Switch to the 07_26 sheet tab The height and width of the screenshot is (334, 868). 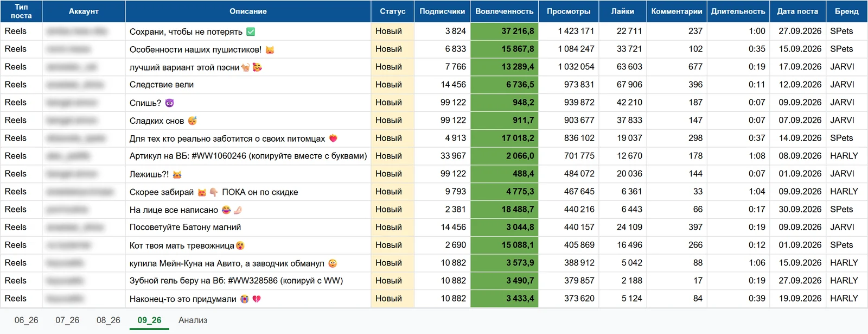point(67,320)
